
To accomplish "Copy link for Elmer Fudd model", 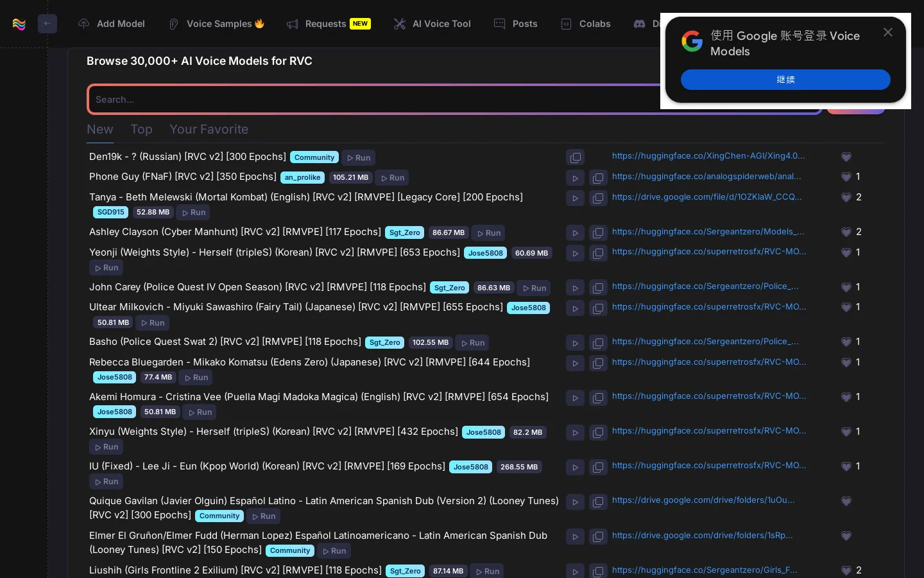I will click(x=598, y=538).
